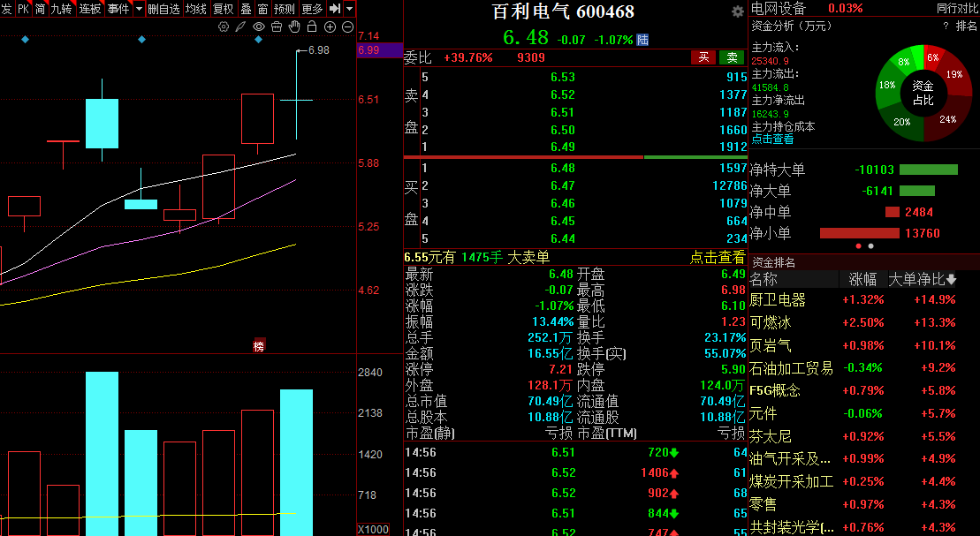Toggle 均线 moving averages
Viewport: 980px width, 536px height.
(x=196, y=9)
